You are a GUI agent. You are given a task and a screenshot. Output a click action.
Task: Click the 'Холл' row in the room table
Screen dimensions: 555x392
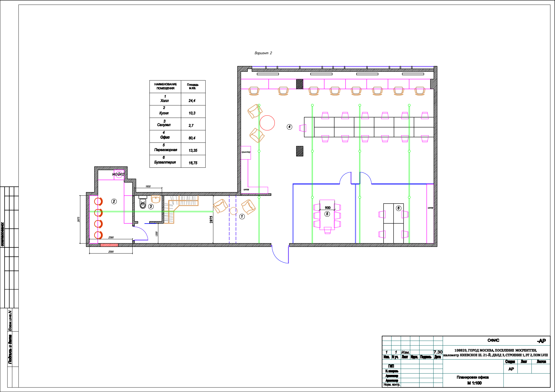(x=177, y=99)
